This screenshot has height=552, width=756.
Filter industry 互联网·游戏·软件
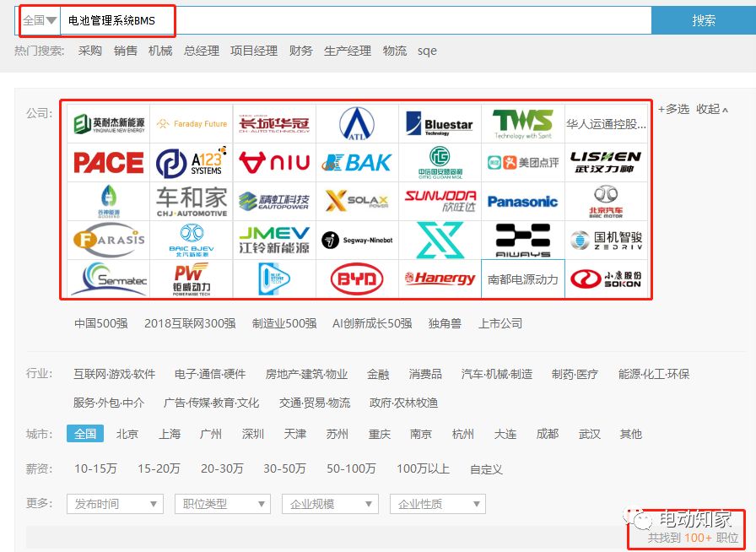pyautogui.click(x=114, y=374)
